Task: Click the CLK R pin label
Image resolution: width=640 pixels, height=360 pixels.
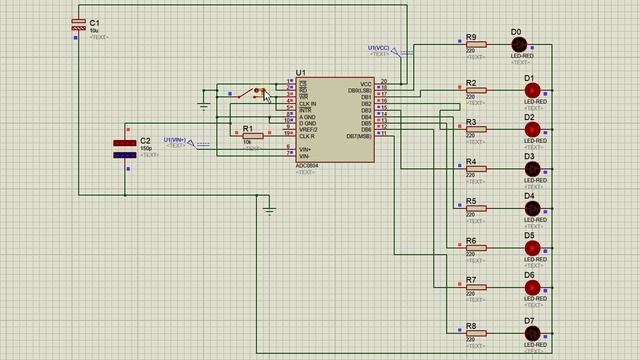Action: click(307, 136)
